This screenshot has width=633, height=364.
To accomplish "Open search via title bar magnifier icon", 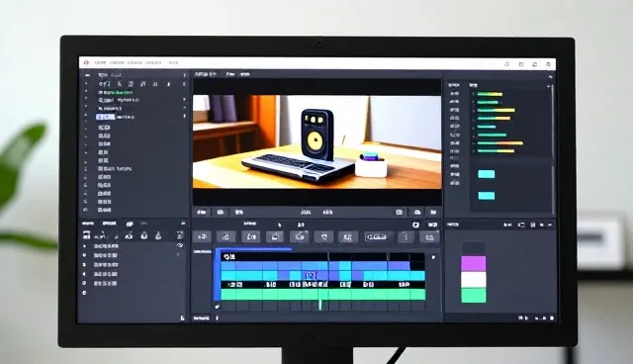I will (548, 64).
